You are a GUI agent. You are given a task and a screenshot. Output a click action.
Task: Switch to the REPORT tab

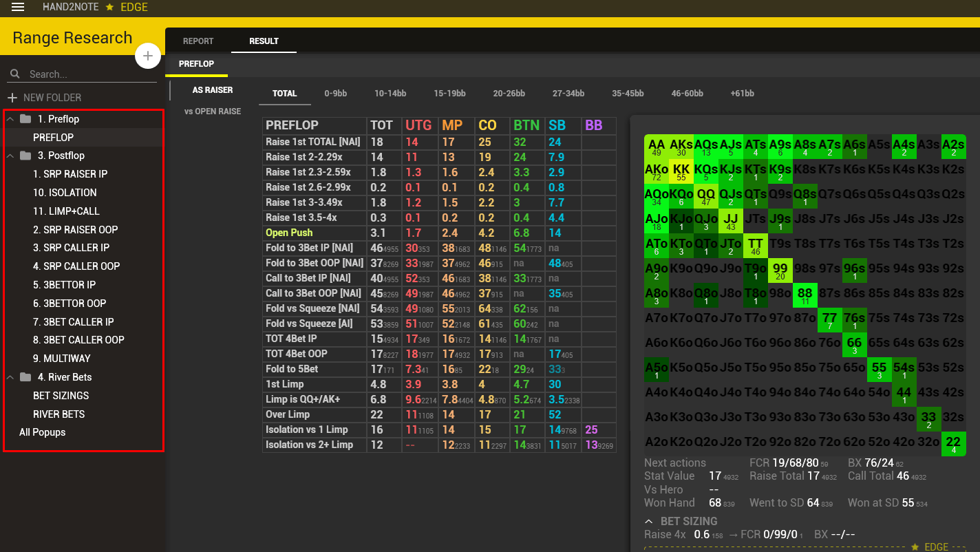click(x=198, y=41)
